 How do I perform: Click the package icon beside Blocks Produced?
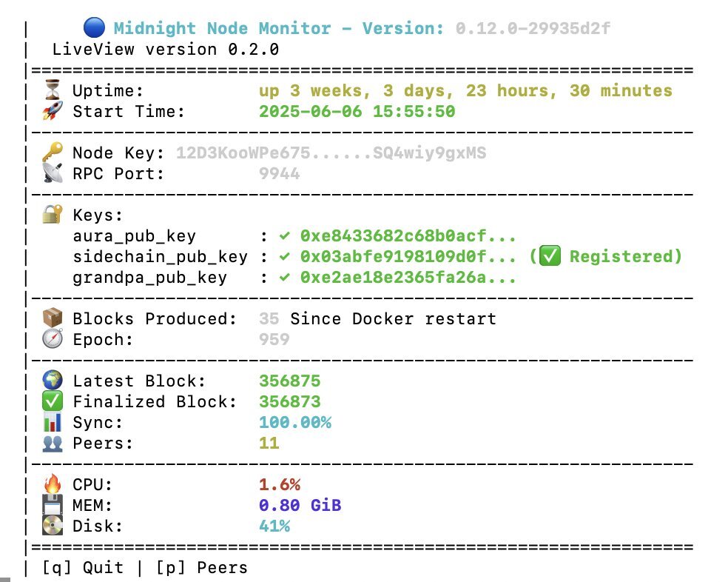coord(51,319)
